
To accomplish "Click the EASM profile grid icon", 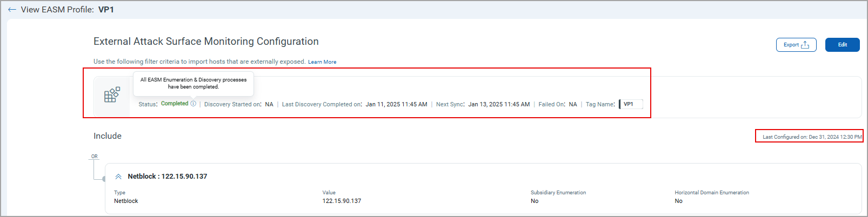I will click(x=112, y=95).
